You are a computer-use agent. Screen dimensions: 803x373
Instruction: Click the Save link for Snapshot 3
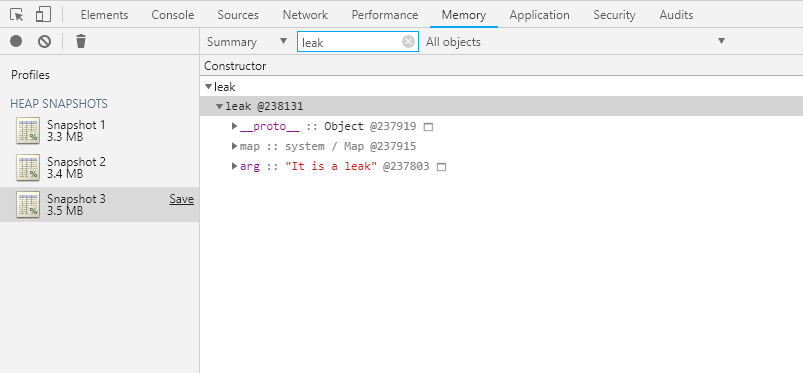[x=181, y=199]
